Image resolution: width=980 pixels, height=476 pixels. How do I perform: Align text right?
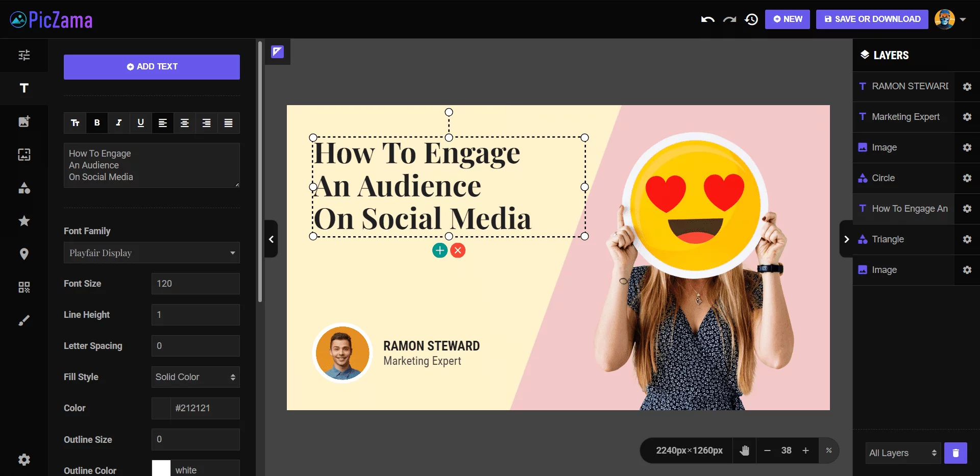207,123
